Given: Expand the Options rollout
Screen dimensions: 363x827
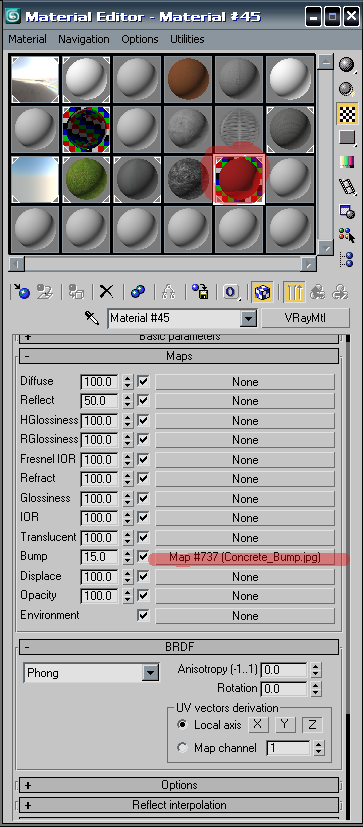Looking at the screenshot, I should 179,785.
